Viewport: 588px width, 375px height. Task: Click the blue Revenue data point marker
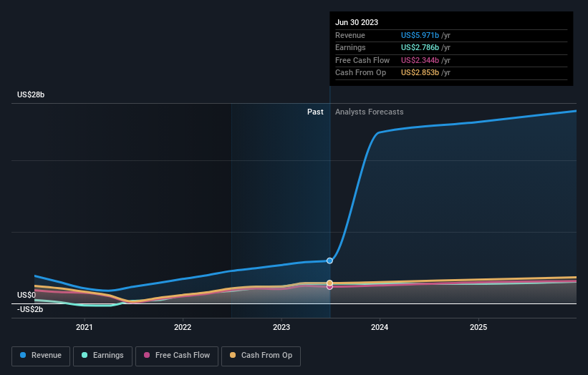pyautogui.click(x=329, y=260)
